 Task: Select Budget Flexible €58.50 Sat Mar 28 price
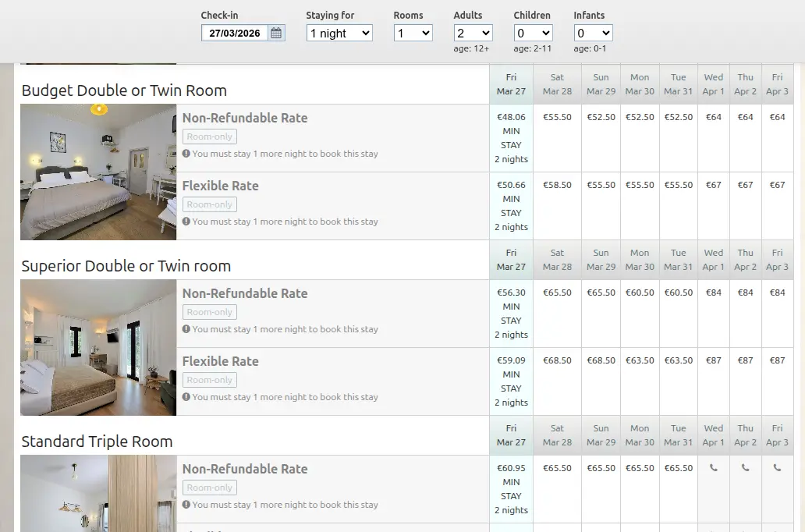[x=557, y=185]
